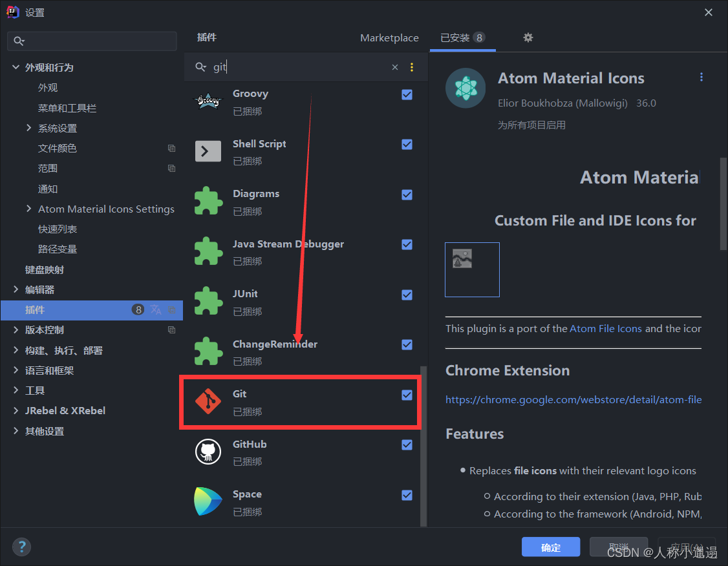Open the 路径变量 settings page
Screen dimensions: 728x566
click(x=58, y=249)
